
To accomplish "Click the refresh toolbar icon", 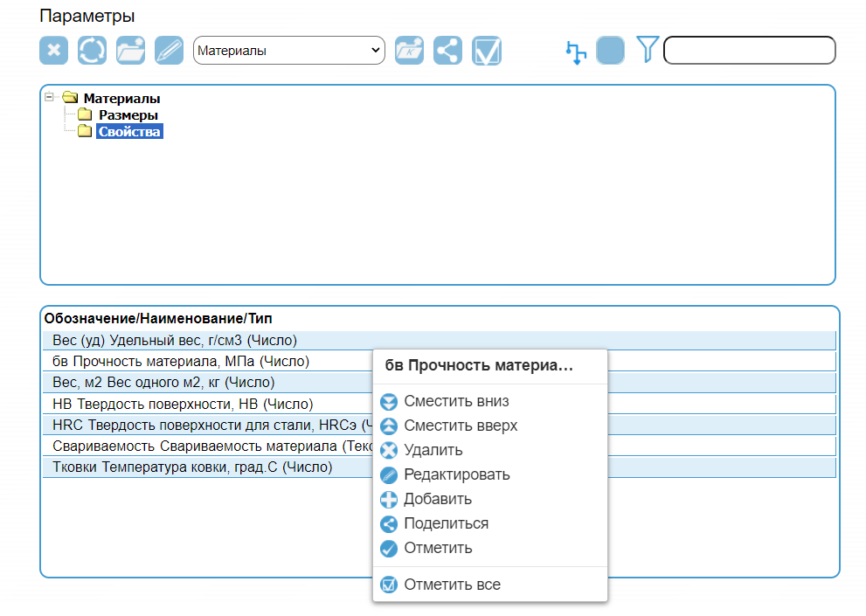I will (x=92, y=50).
